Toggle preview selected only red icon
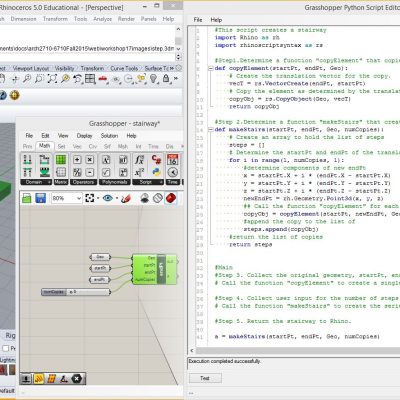The height and width of the screenshot is (400, 400). pyautogui.click(x=171, y=198)
